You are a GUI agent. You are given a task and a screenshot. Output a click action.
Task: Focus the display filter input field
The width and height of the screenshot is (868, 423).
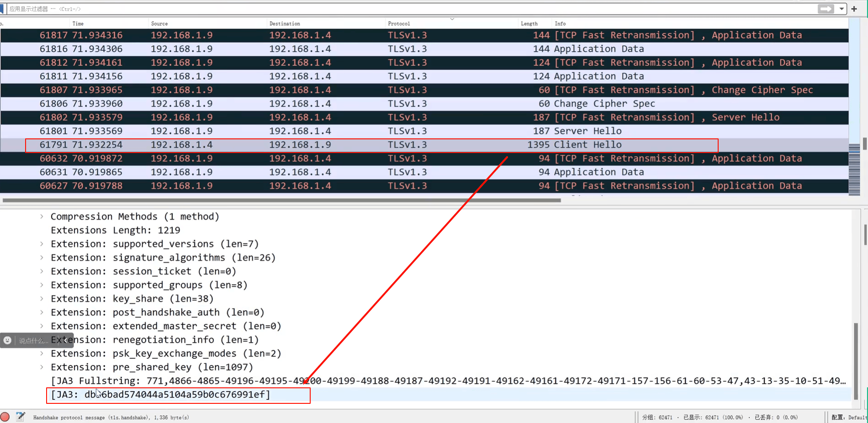coord(411,9)
